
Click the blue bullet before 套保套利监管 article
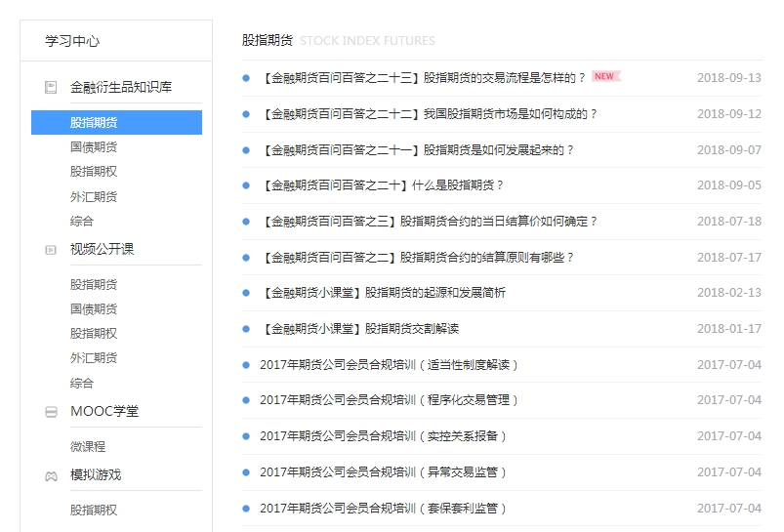click(x=247, y=509)
